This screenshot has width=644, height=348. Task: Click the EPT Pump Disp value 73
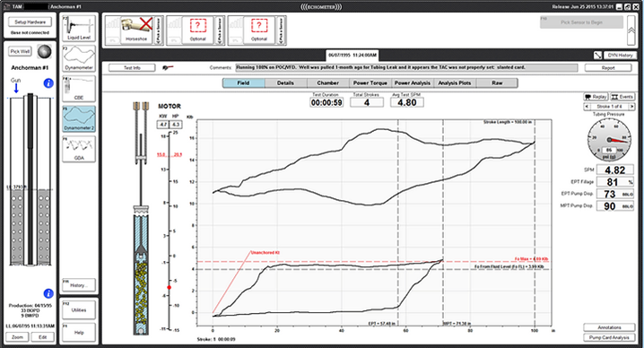coord(614,194)
